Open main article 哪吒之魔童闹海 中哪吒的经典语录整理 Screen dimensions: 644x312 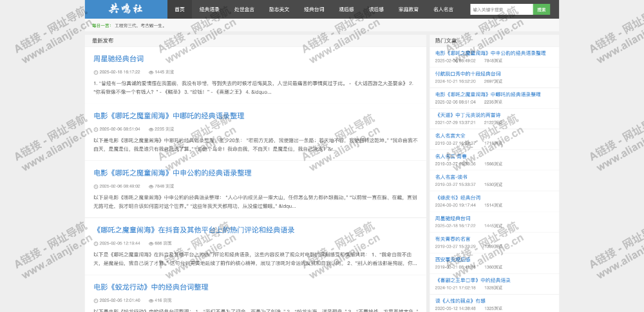point(169,116)
